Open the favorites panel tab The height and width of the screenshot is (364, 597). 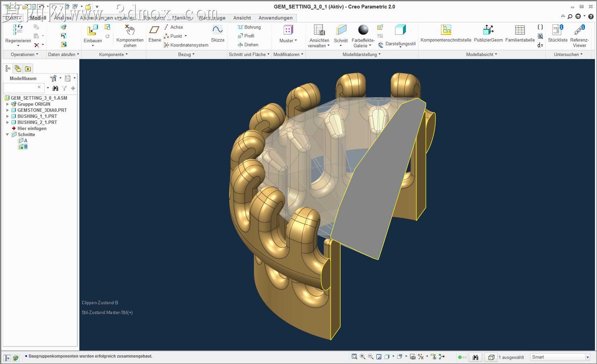[28, 69]
